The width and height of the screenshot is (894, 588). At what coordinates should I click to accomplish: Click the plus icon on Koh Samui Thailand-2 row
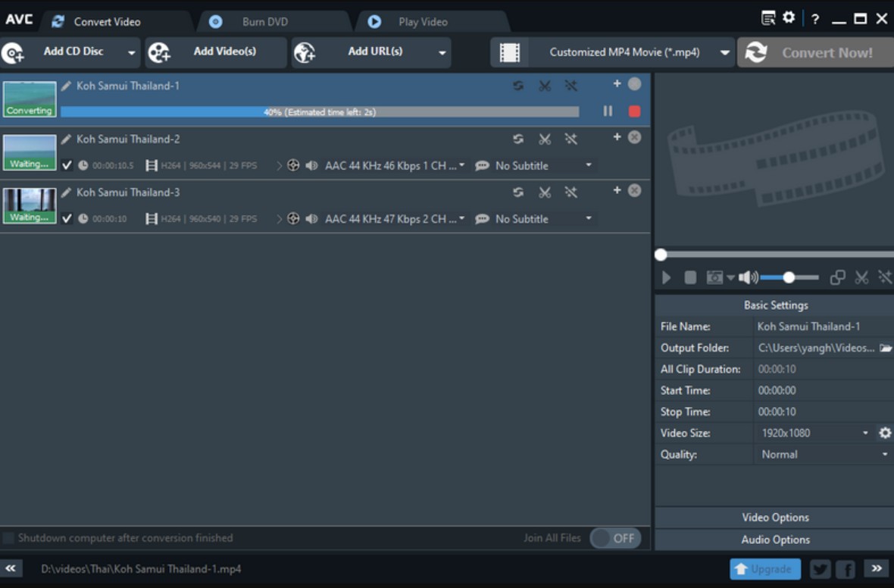point(617,137)
